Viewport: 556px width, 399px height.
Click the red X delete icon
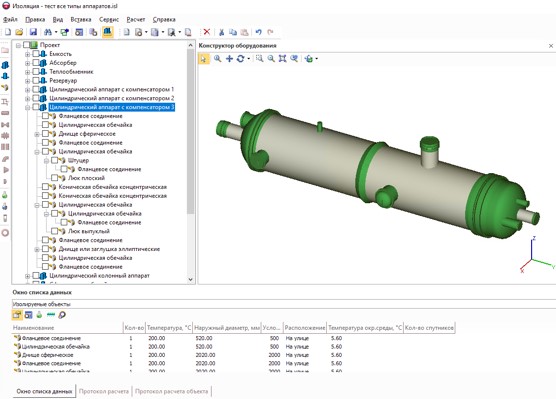(x=206, y=32)
